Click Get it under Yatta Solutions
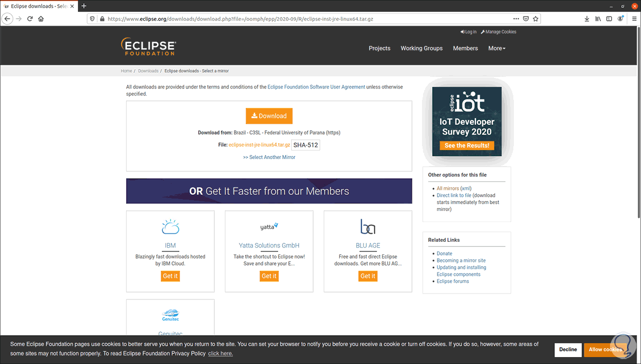The height and width of the screenshot is (364, 641). click(269, 276)
